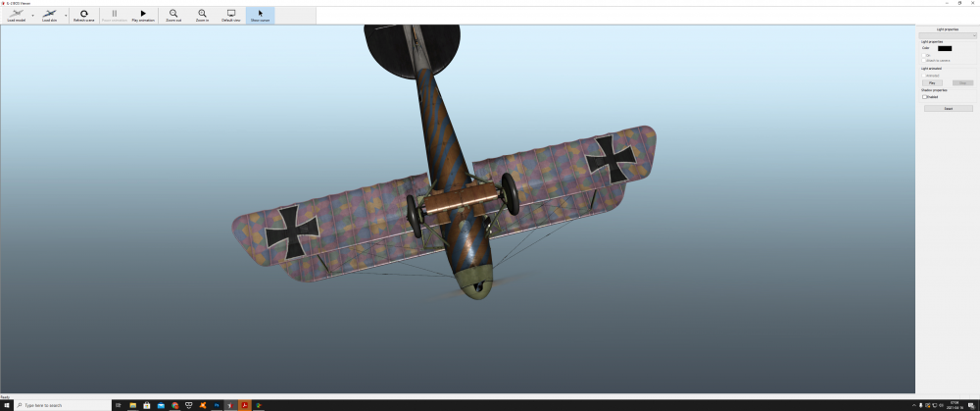Click the Reset button in side panel

pos(948,109)
